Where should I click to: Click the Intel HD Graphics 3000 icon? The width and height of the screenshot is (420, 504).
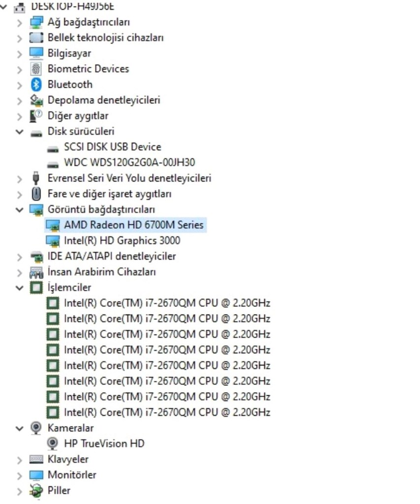coord(53,241)
